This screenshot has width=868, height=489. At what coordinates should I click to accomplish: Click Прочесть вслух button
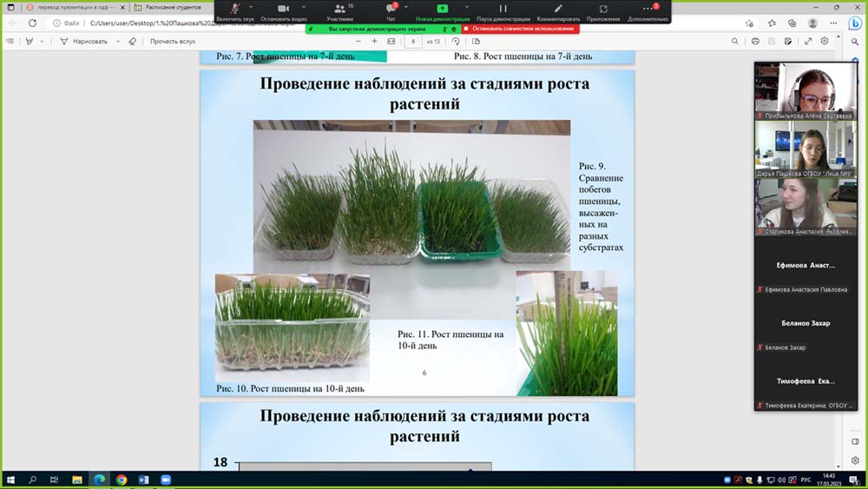173,41
